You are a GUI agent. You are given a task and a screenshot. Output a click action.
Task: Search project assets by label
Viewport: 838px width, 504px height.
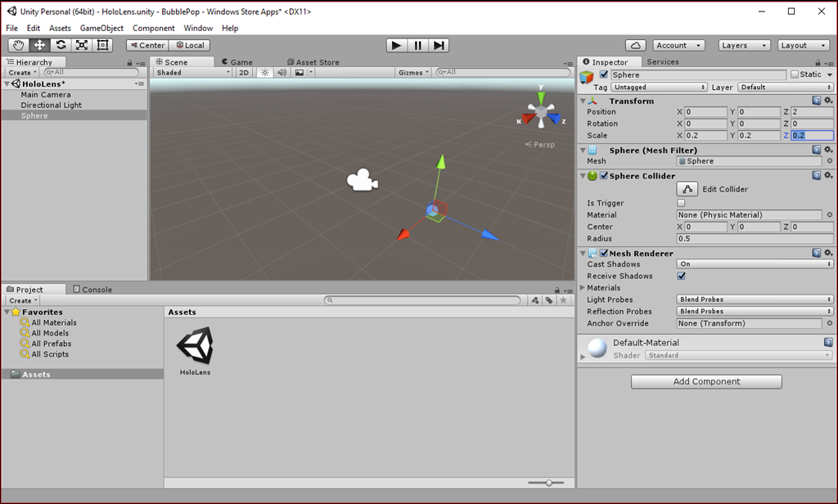coord(549,300)
